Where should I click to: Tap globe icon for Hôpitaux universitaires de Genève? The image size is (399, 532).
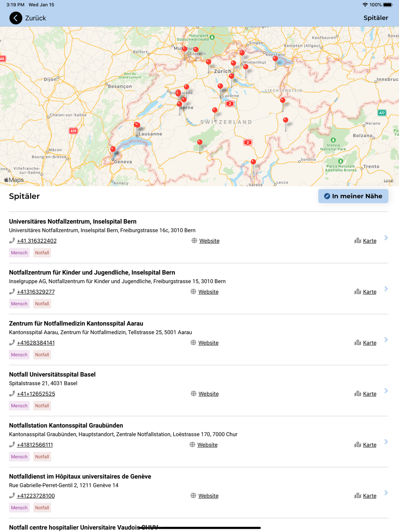coord(194,496)
